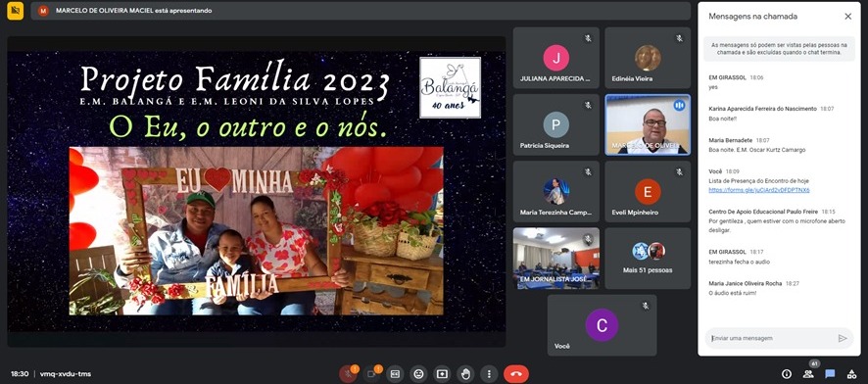Open the forms.gle attendance list link

pyautogui.click(x=759, y=190)
